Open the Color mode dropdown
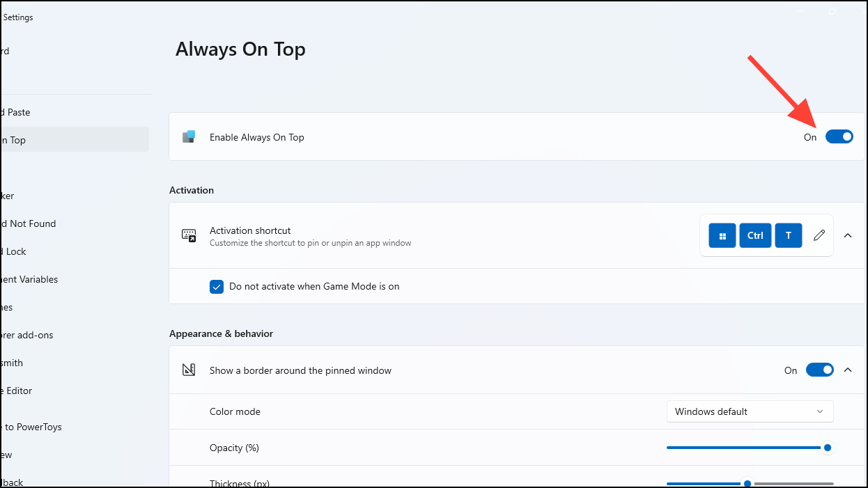The height and width of the screenshot is (488, 868). click(x=750, y=411)
